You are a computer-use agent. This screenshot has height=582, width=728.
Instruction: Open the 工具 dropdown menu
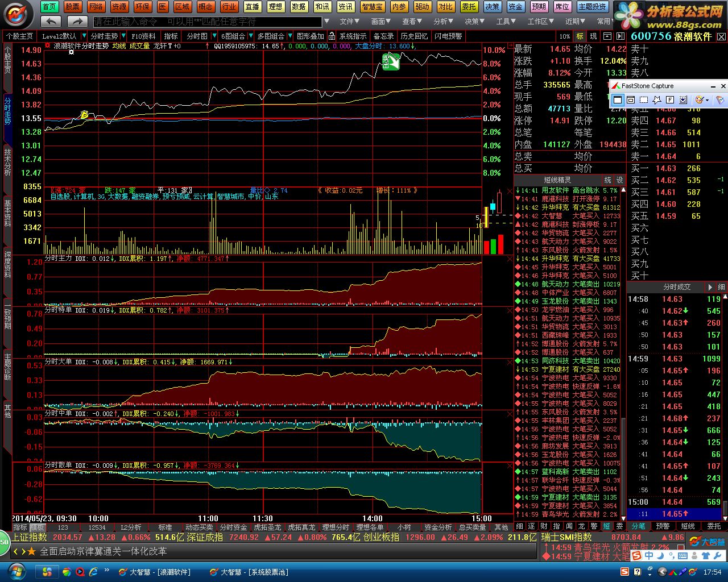click(x=506, y=21)
